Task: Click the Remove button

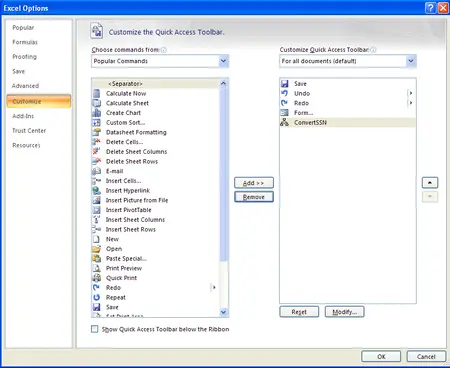Action: tap(254, 197)
